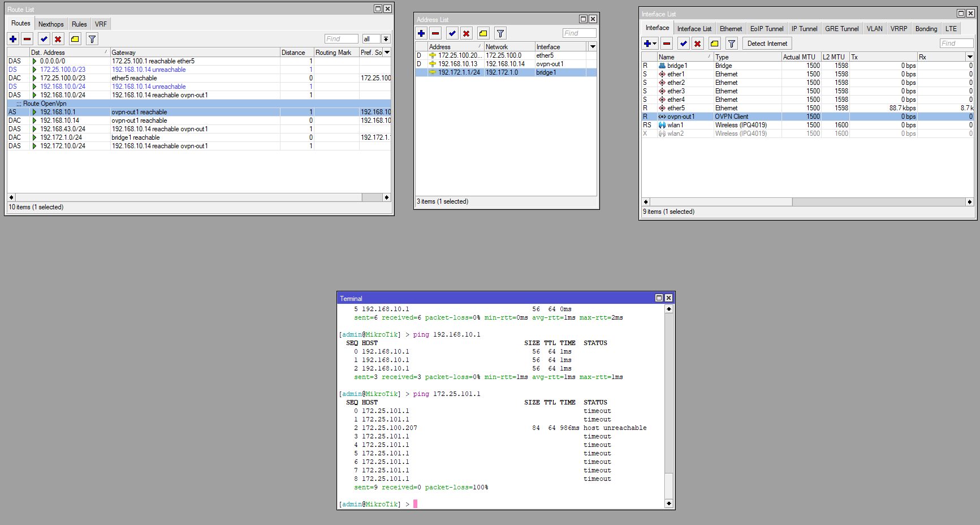Click comment note icon in Interface List
Screen dimensions: 980x525
tap(715, 44)
